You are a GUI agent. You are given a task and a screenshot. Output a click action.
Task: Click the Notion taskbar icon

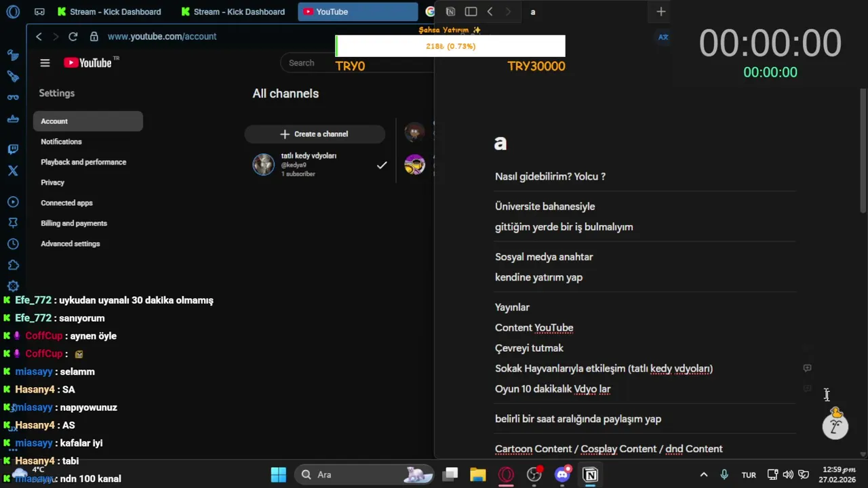591,474
